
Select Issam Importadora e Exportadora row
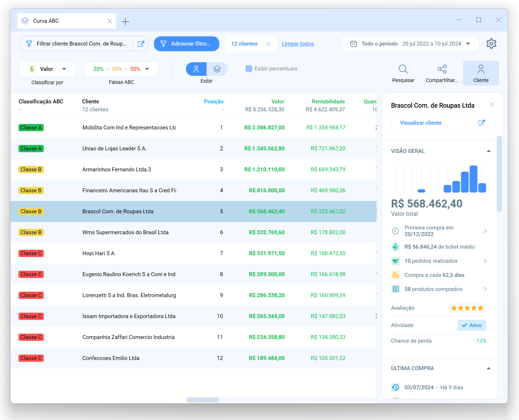coord(193,316)
